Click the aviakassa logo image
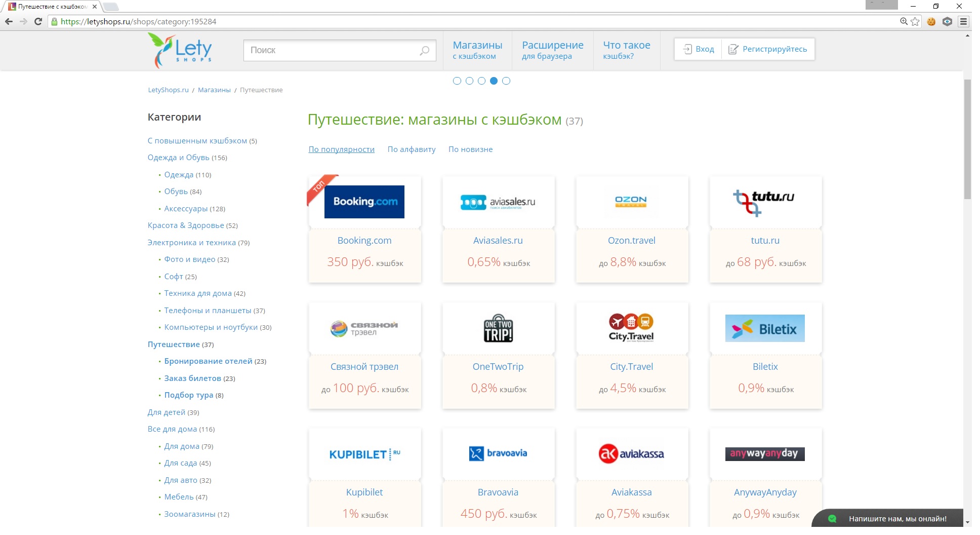 pos(631,453)
